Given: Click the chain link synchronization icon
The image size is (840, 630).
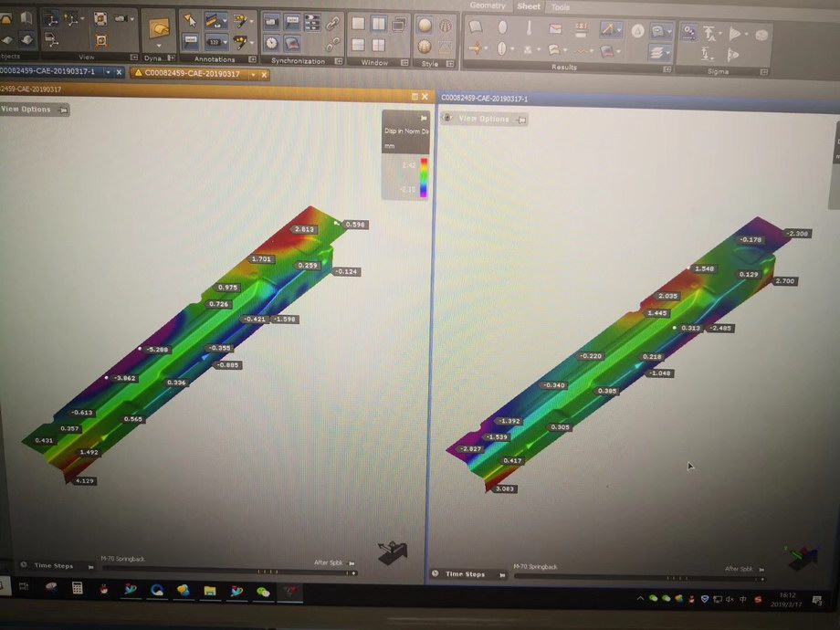Looking at the screenshot, I should pos(334,22).
